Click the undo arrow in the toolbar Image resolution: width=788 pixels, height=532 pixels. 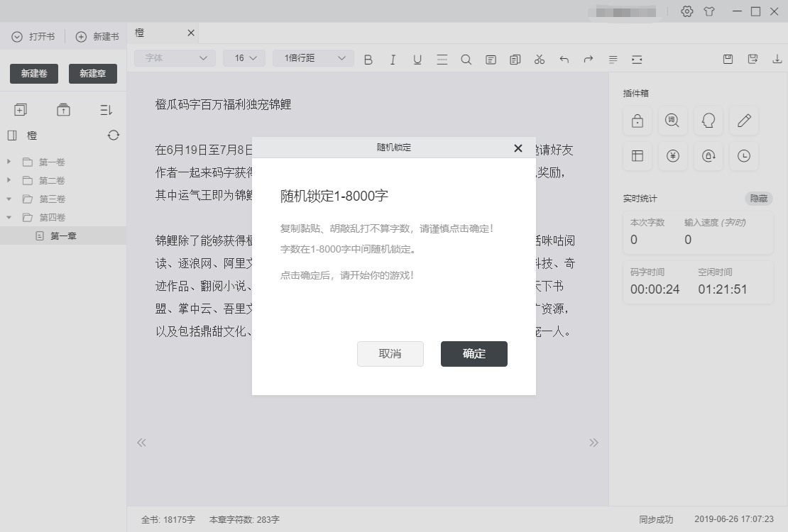564,60
